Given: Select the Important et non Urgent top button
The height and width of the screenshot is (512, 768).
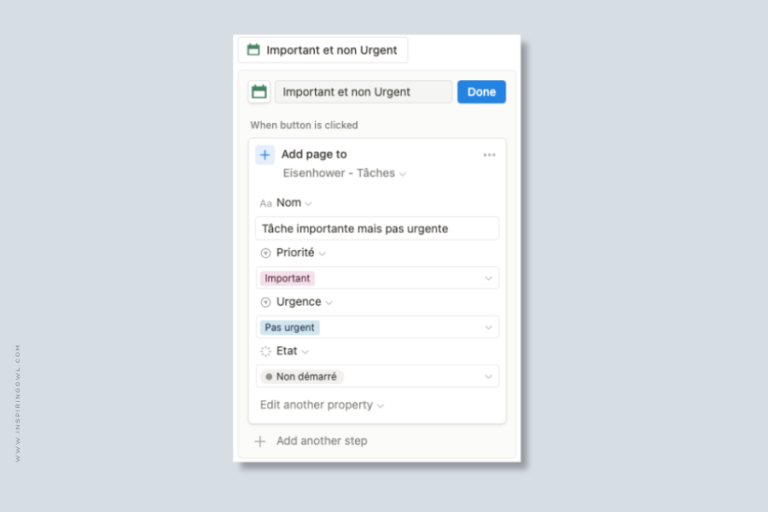Looking at the screenshot, I should pyautogui.click(x=323, y=50).
